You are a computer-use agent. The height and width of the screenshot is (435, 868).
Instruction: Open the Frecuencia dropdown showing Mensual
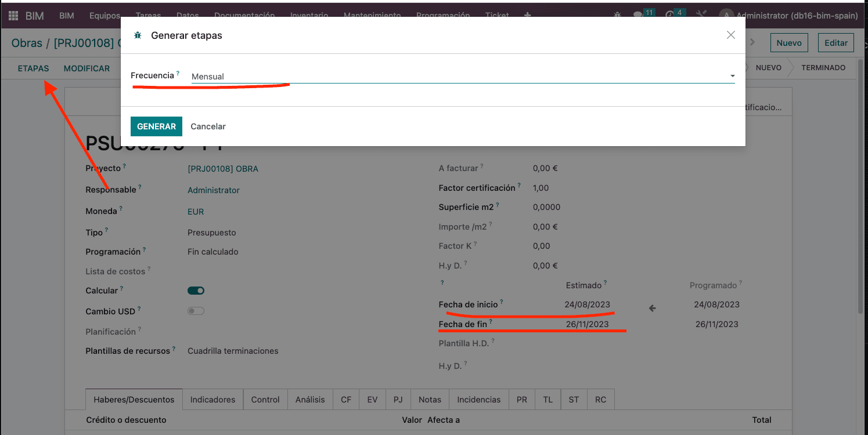pos(463,77)
